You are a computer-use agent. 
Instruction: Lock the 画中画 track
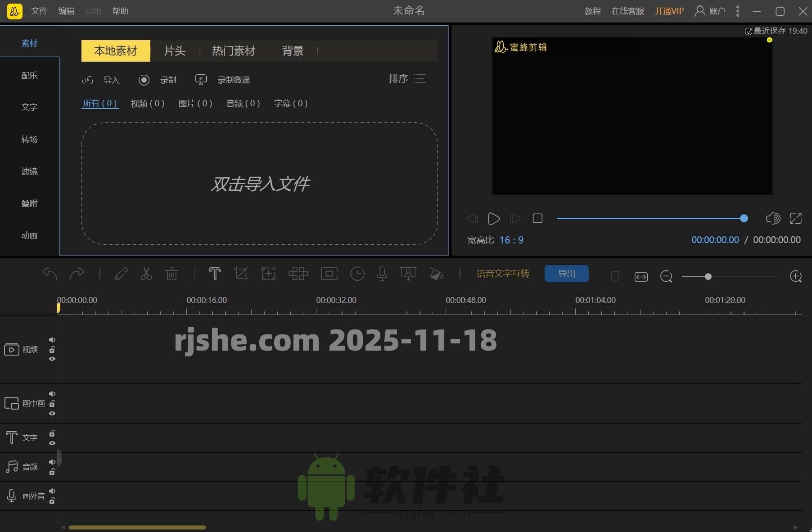coord(52,404)
